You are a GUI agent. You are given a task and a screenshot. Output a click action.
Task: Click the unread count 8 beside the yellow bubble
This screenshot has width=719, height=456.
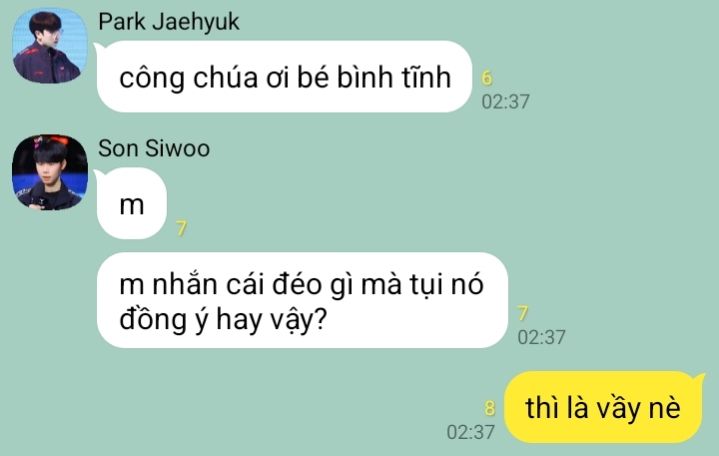pos(490,408)
